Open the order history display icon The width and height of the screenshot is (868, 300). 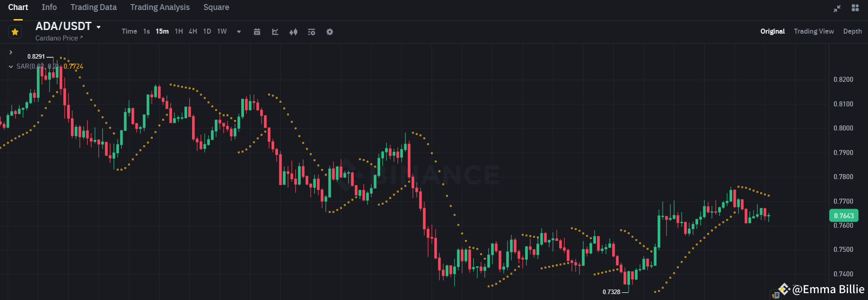point(311,32)
